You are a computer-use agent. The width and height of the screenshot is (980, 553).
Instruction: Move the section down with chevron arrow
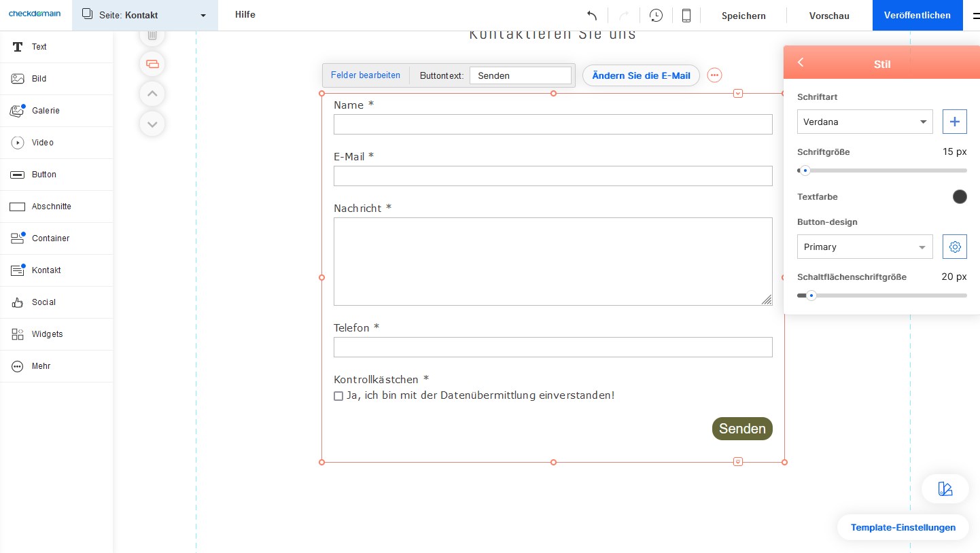pyautogui.click(x=152, y=124)
